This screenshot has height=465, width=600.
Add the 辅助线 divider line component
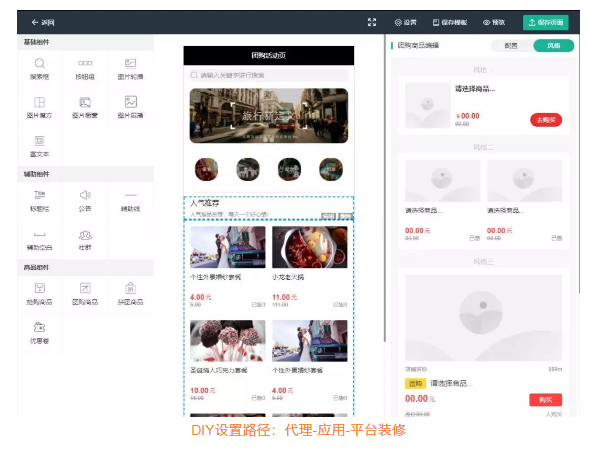130,201
